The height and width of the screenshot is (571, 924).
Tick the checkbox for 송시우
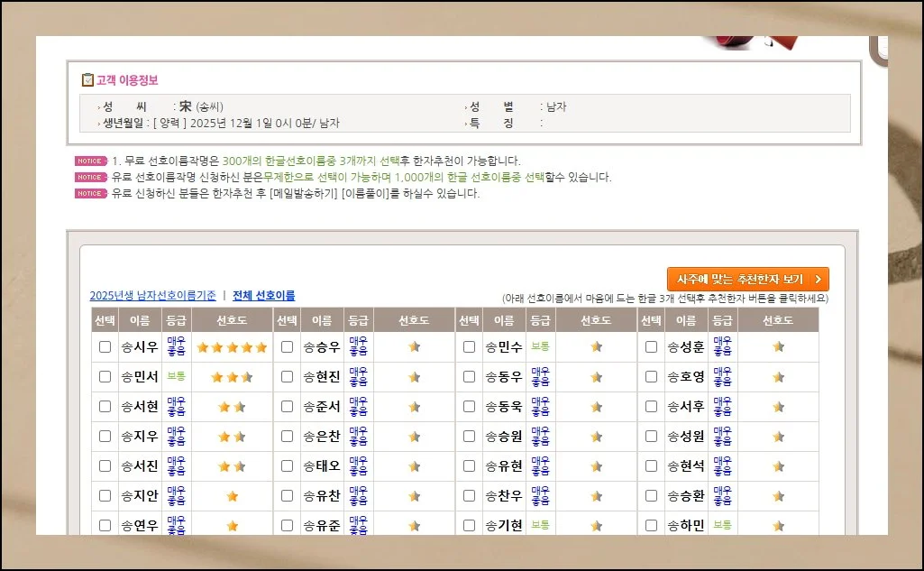105,347
